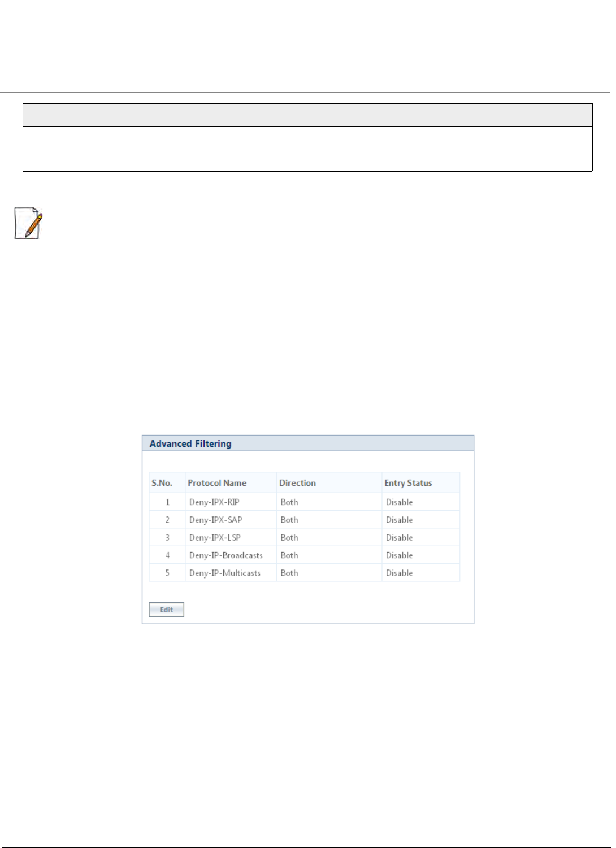Select the Deny-IPX-LSP protocol entry
Screen dimensions: 616x848
pyautogui.click(x=215, y=538)
